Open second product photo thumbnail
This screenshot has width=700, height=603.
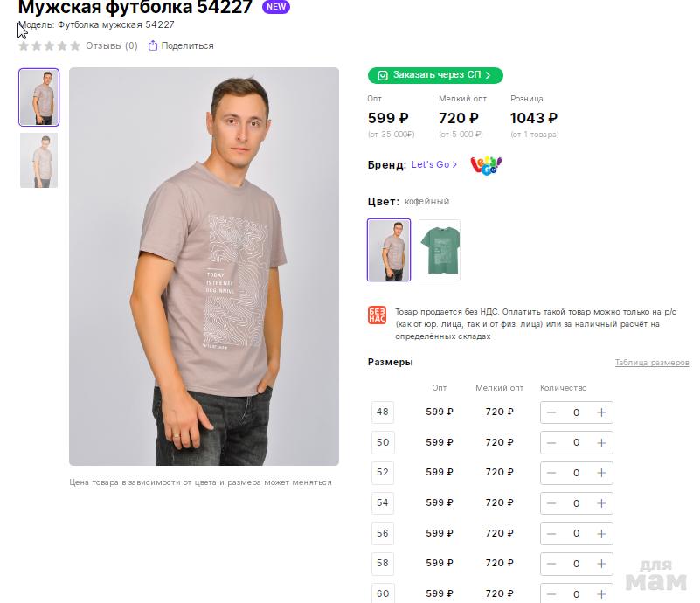[38, 160]
